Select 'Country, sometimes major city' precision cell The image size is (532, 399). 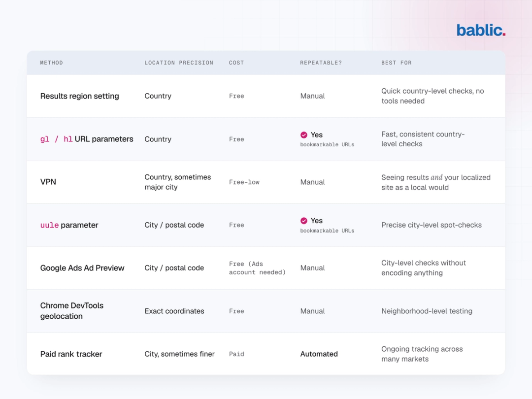coord(178,182)
